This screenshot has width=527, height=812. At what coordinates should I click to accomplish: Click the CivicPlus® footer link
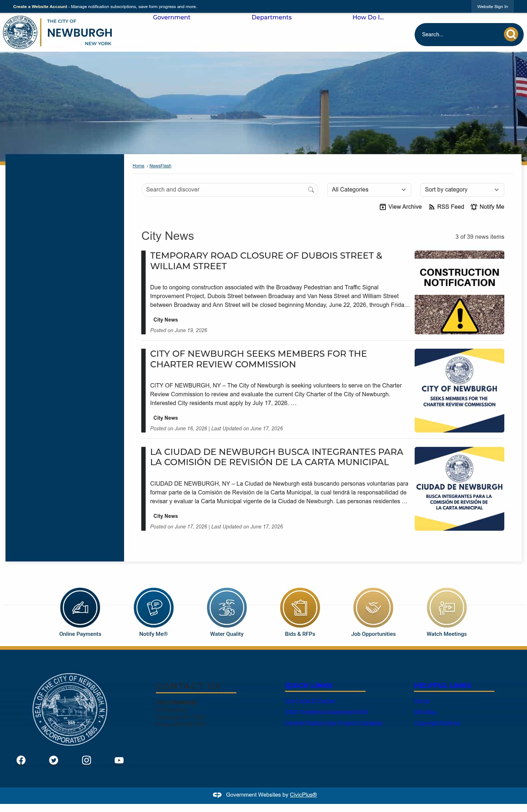(303, 795)
